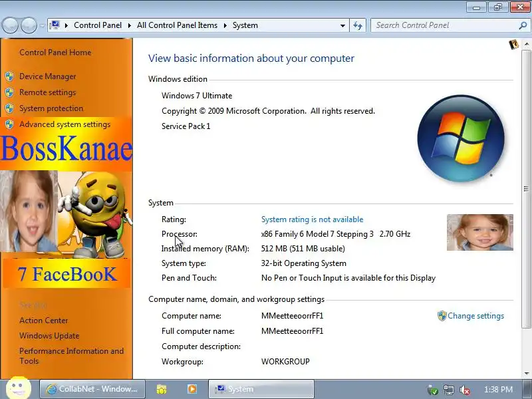The width and height of the screenshot is (532, 399).
Task: Open Device Manager link
Action: point(47,76)
